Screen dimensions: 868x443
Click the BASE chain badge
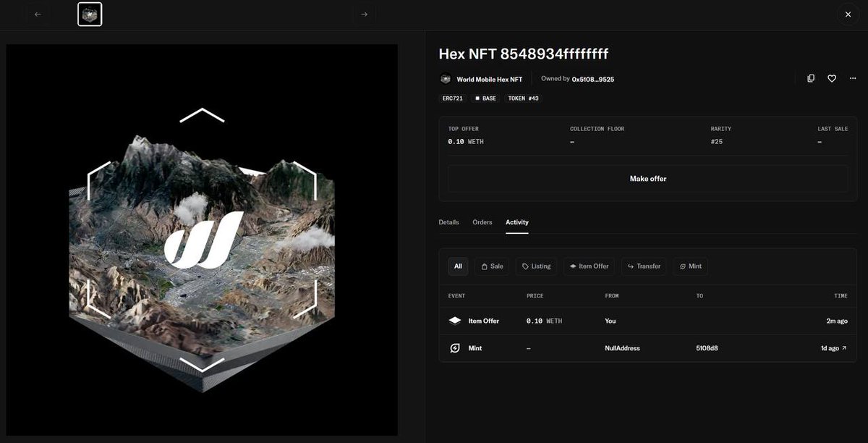(x=485, y=98)
